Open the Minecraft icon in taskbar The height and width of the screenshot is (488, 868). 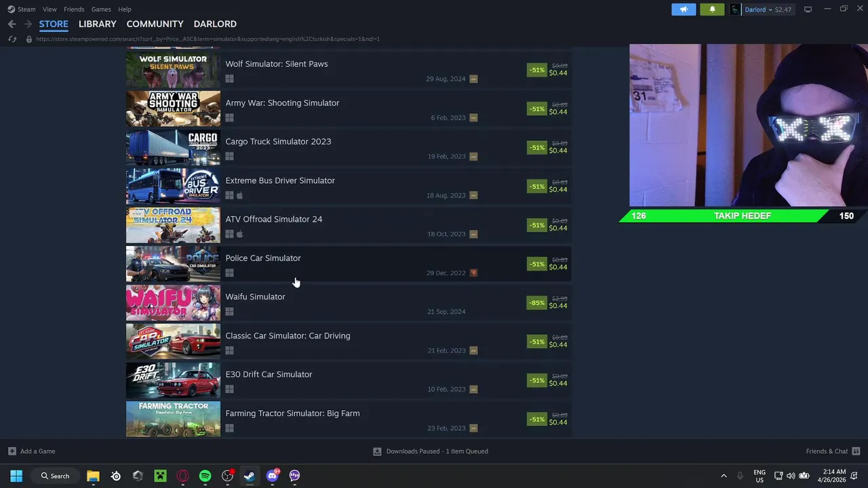click(160, 476)
